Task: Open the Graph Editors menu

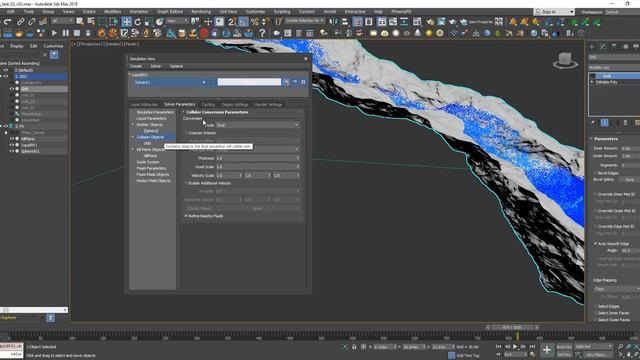Action: tap(170, 12)
